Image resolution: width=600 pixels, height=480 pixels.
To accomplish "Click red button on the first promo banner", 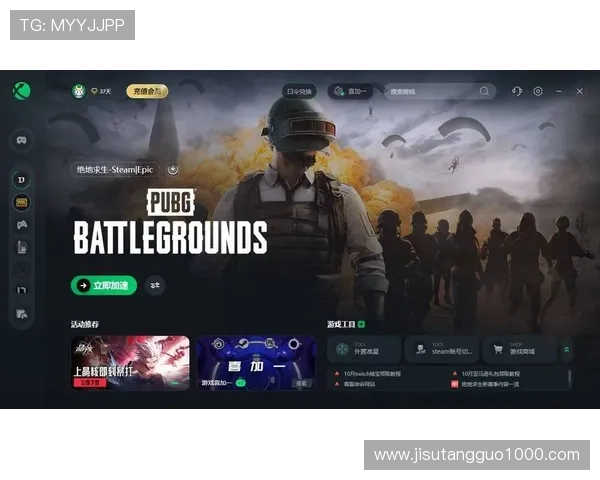I will click(90, 382).
